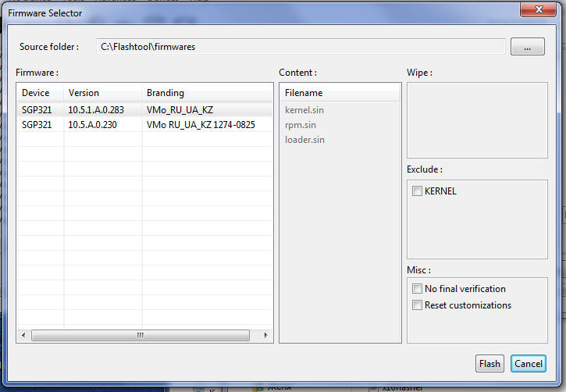Click the firmware list scroll right arrow
The width and height of the screenshot is (566, 392).
266,335
